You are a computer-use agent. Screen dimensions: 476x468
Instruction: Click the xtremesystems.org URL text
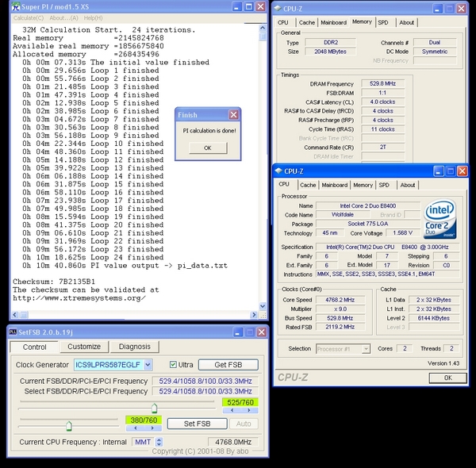coord(79,298)
